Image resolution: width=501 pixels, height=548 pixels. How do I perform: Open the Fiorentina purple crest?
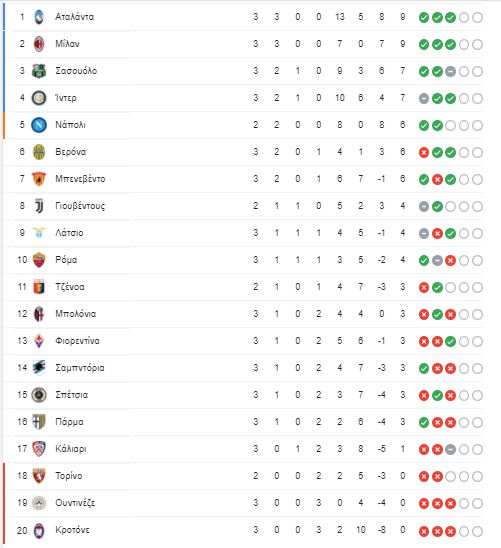(39, 341)
